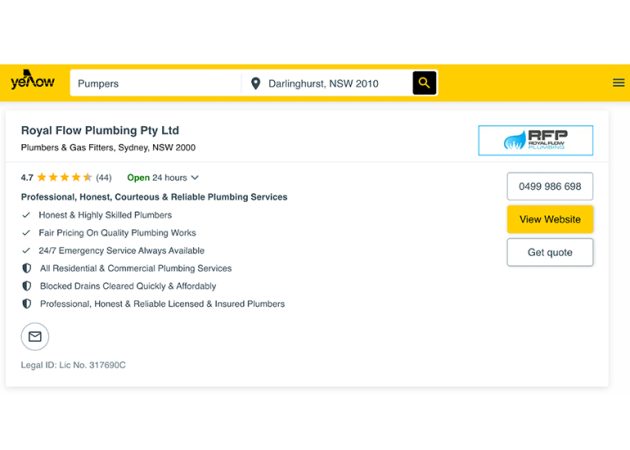Expand the Open 24 hours chevron
The height and width of the screenshot is (450, 630).
pos(195,178)
